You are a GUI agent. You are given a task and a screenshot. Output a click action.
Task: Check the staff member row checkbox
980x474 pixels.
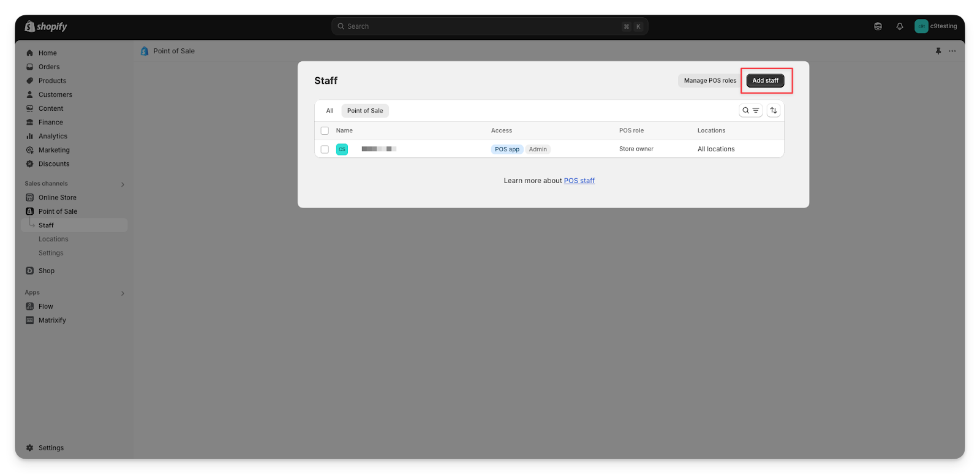coord(325,149)
